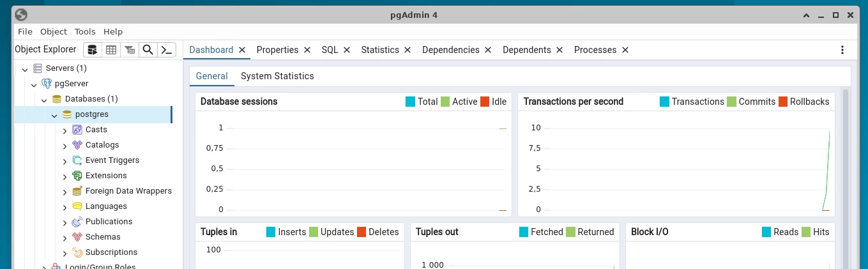
Task: Launch the PSQL Tool terminal icon
Action: (166, 50)
